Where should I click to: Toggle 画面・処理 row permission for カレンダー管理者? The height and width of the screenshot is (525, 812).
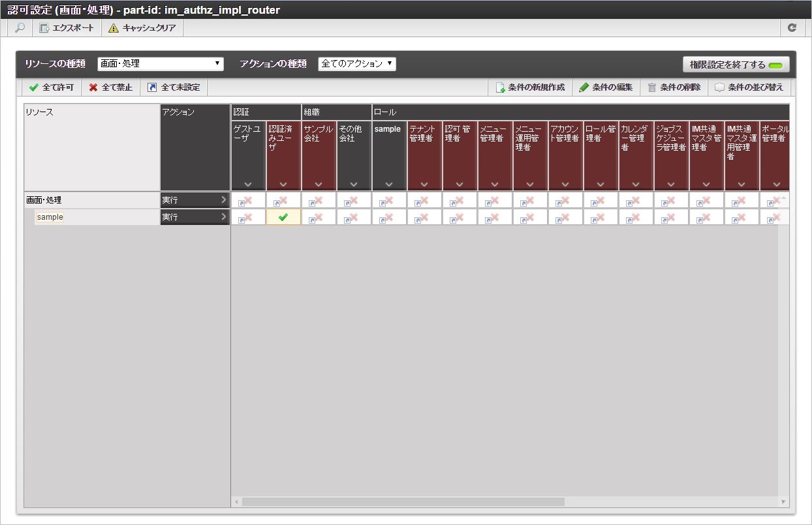click(x=636, y=200)
